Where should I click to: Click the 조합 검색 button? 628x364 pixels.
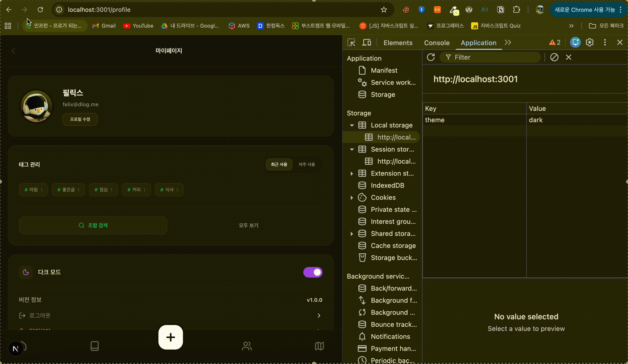[x=93, y=226]
